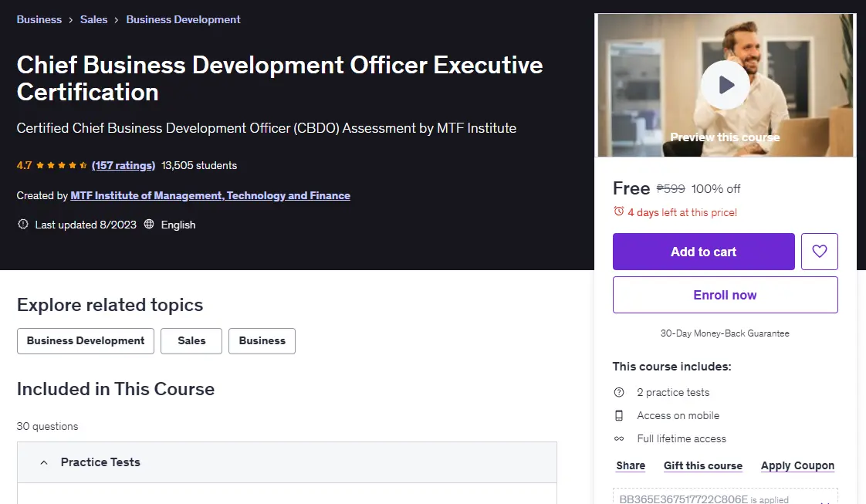Image resolution: width=866 pixels, height=504 pixels.
Task: Click the last updated badge icon
Action: tap(22, 224)
